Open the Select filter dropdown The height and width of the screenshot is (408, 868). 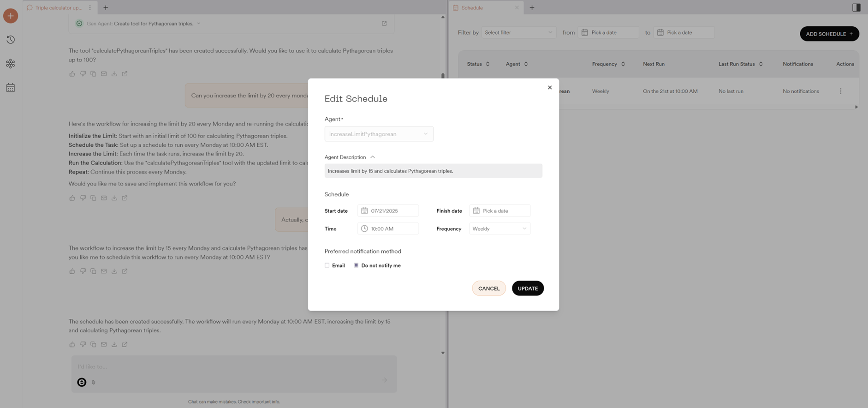pos(519,33)
